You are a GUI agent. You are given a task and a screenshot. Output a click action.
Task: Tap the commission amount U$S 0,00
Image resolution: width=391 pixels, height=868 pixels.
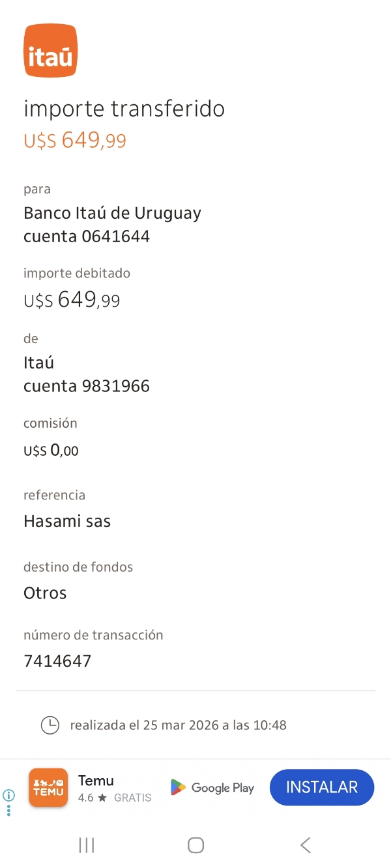click(x=51, y=450)
